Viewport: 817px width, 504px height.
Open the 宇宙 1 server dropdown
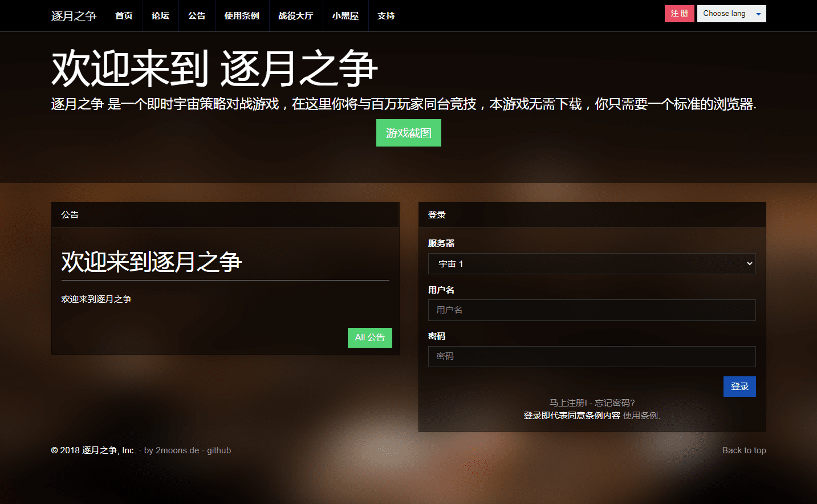pos(591,264)
